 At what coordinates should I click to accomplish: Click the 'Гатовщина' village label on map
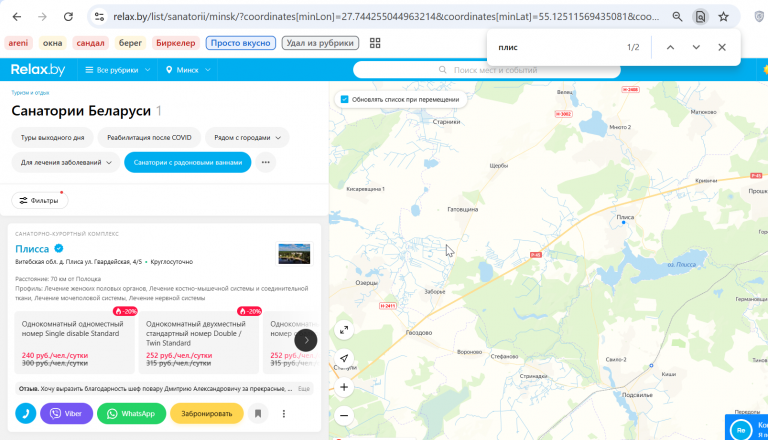(x=463, y=209)
